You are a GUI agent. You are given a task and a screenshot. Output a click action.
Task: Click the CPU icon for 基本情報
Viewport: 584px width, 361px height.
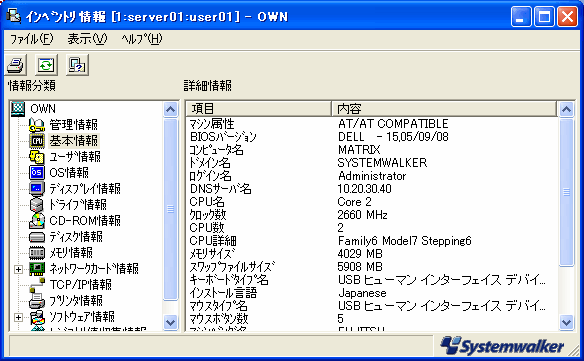(37, 141)
